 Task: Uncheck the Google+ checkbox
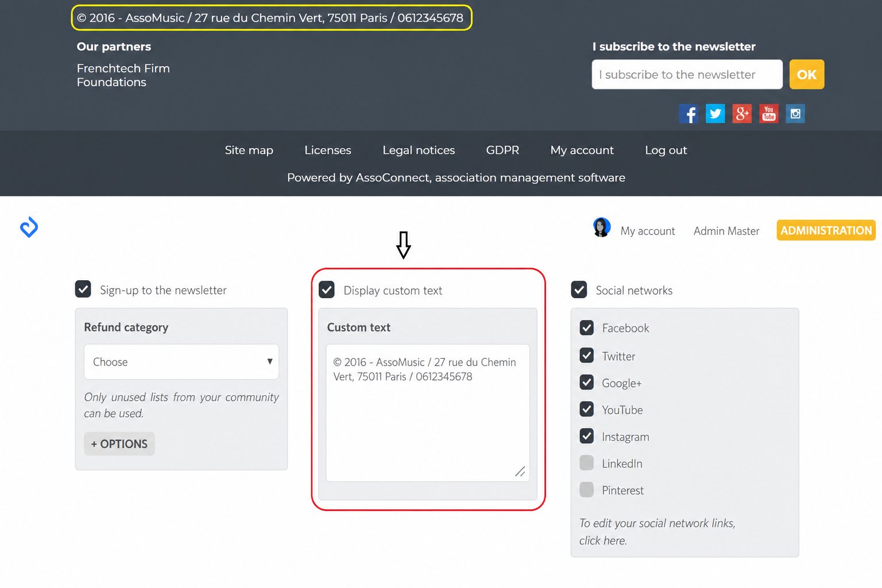pos(586,382)
